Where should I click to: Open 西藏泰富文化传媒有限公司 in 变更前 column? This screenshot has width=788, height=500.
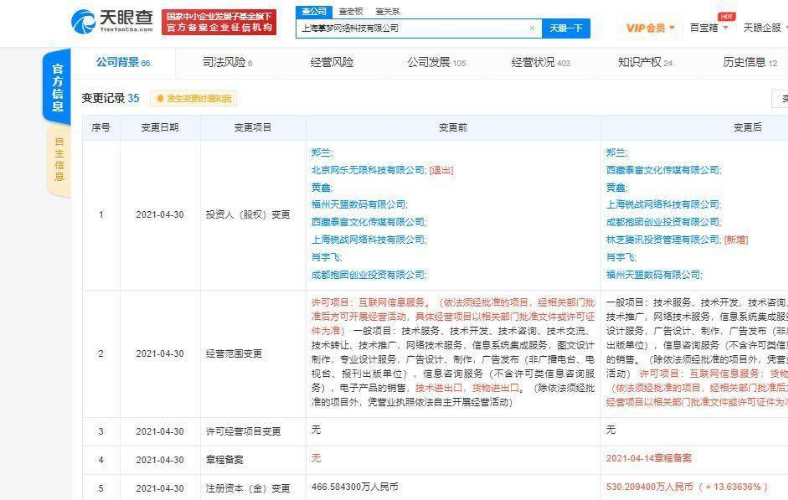coord(368,222)
